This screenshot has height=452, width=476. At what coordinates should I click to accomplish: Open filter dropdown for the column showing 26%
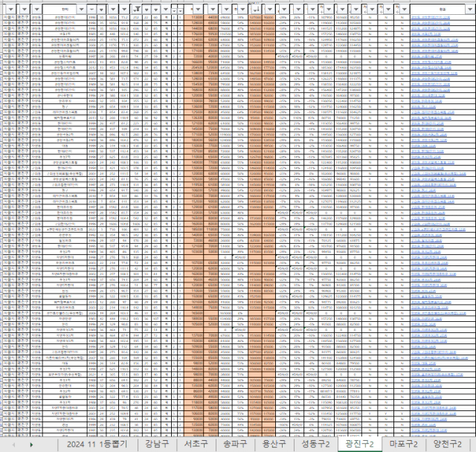(x=298, y=10)
